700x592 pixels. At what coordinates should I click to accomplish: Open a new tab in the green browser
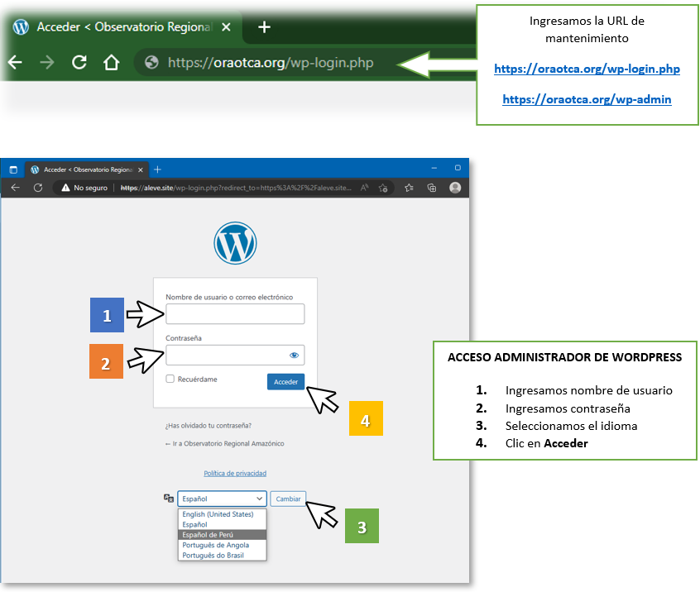(264, 27)
